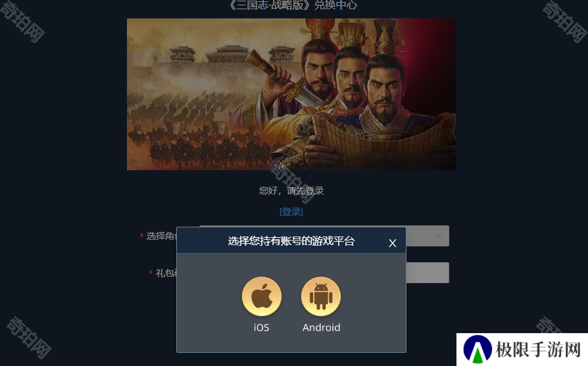This screenshot has width=588, height=366.
Task: Select the Android text label
Action: 322,327
